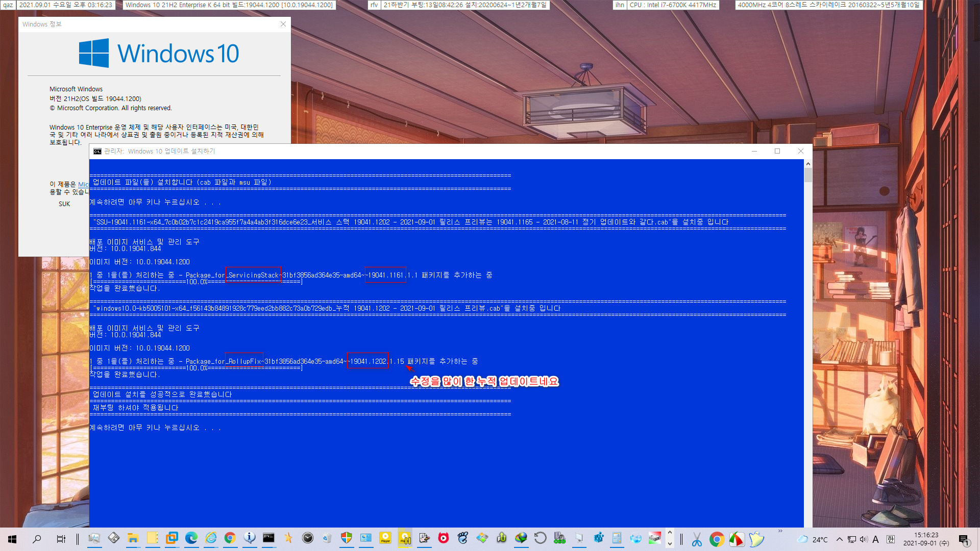This screenshot has width=980, height=551.
Task: Open the hard disk utility taskbar icon
Action: point(655,538)
